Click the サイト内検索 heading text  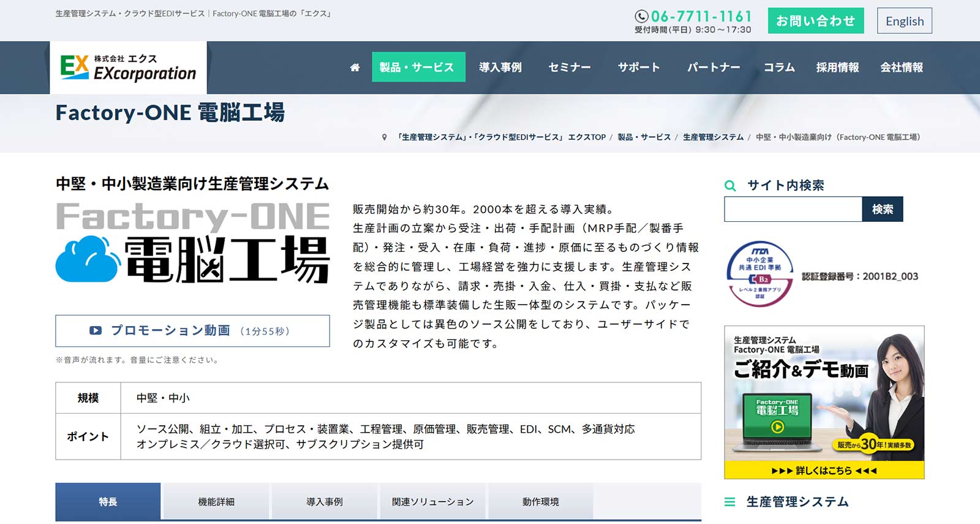(785, 185)
